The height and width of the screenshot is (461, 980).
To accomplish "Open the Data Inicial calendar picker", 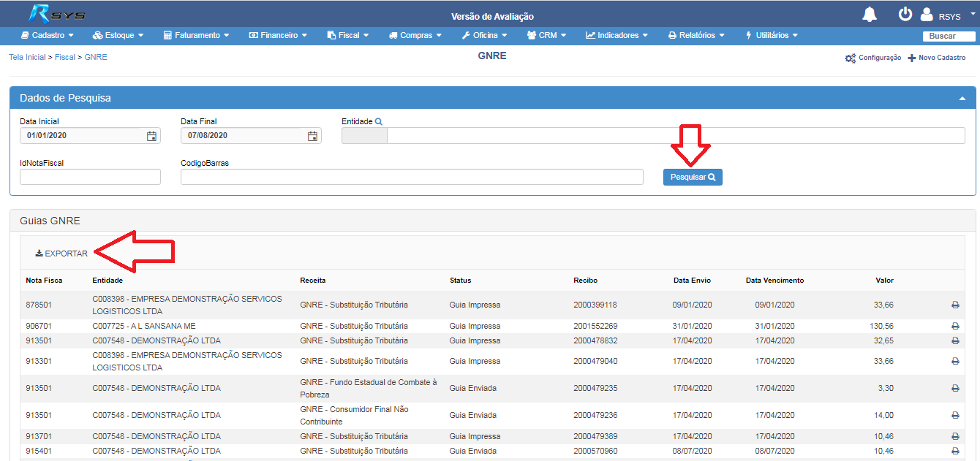I will coord(151,136).
